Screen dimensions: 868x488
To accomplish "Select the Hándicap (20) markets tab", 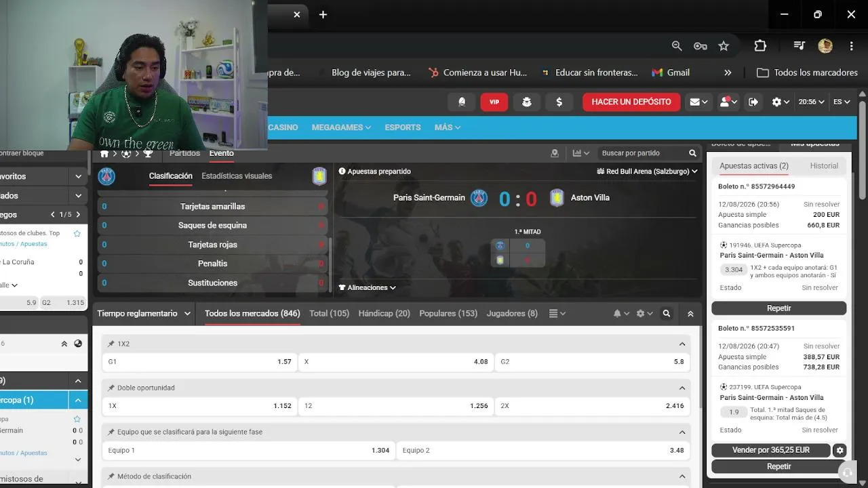I will [x=384, y=313].
